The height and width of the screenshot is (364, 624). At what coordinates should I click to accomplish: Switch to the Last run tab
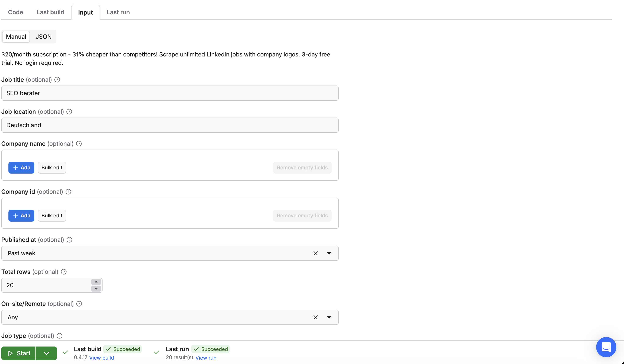[118, 12]
